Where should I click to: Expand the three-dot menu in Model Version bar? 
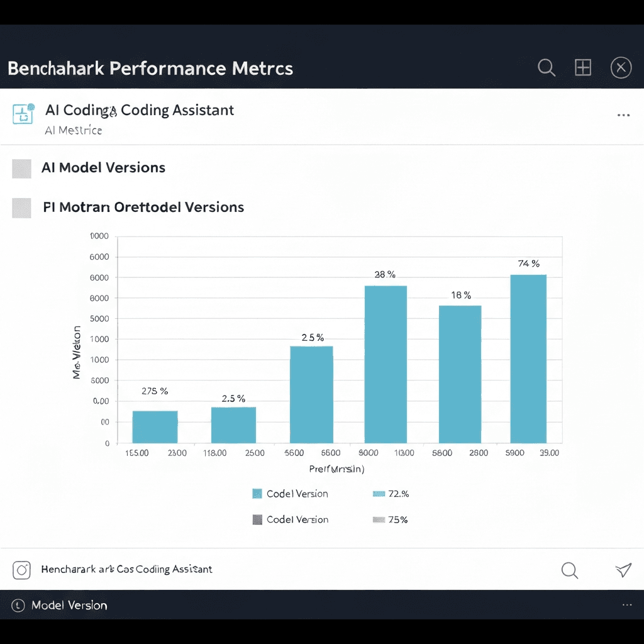coord(626,605)
